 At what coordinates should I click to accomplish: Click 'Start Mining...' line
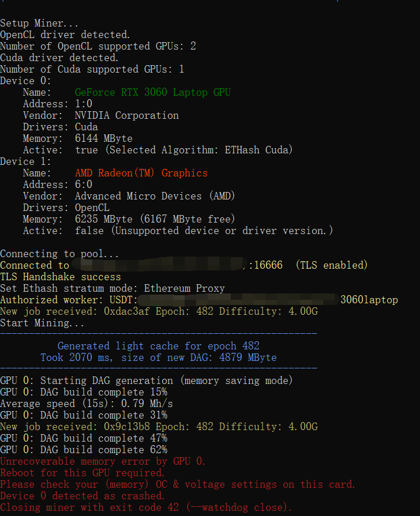[x=42, y=323]
